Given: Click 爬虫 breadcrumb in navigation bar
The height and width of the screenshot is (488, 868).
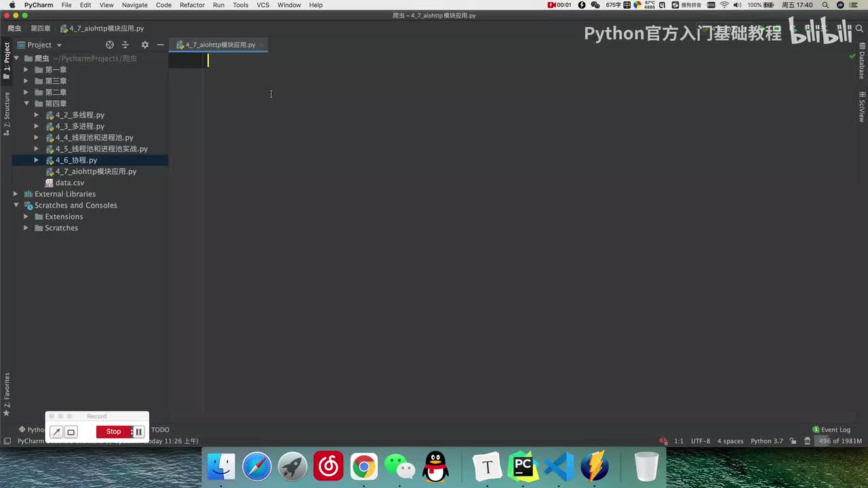Looking at the screenshot, I should coord(14,28).
